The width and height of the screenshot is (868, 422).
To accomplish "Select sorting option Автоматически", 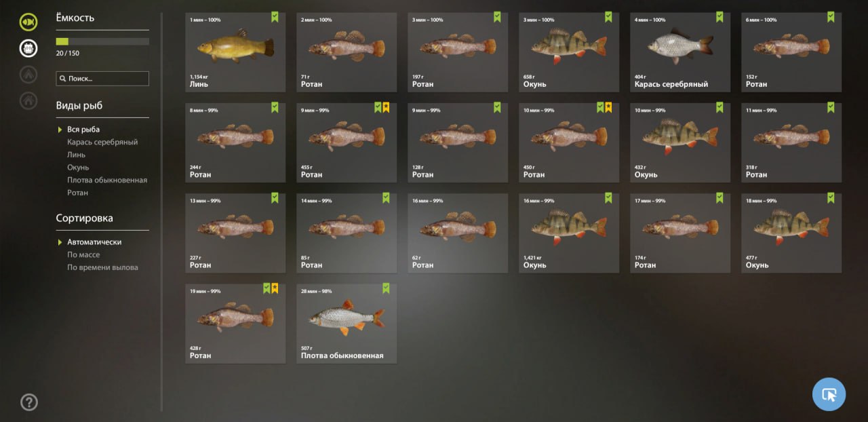I will point(94,242).
